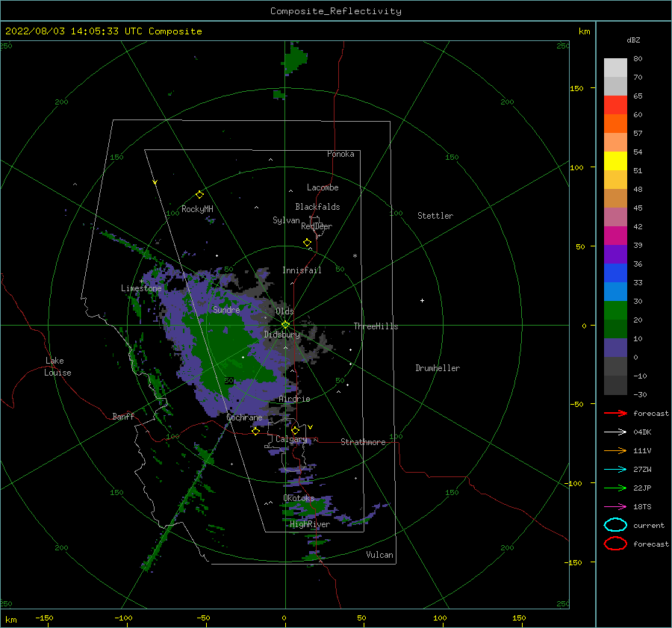The width and height of the screenshot is (672, 628).
Task: Click the Innisfail town label
Action: point(302,270)
